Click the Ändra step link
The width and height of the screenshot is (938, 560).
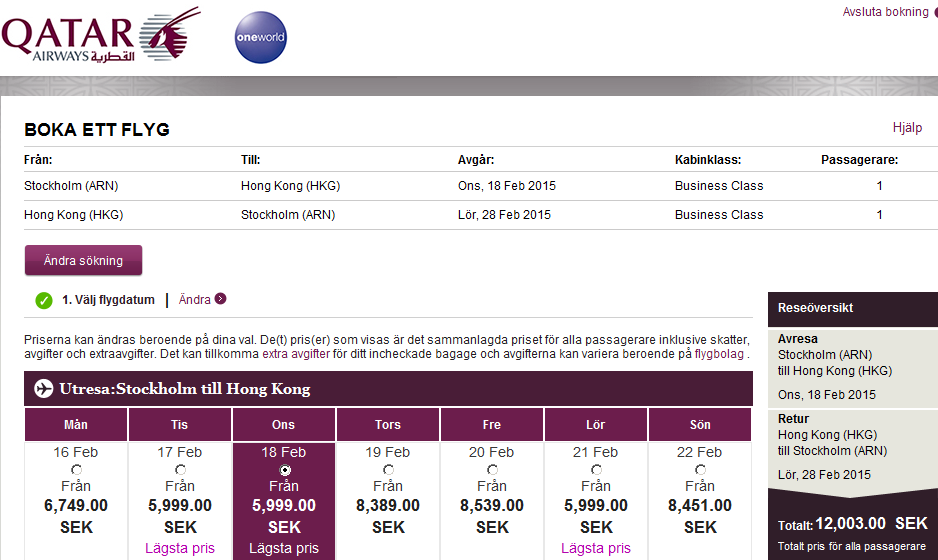[x=195, y=299]
